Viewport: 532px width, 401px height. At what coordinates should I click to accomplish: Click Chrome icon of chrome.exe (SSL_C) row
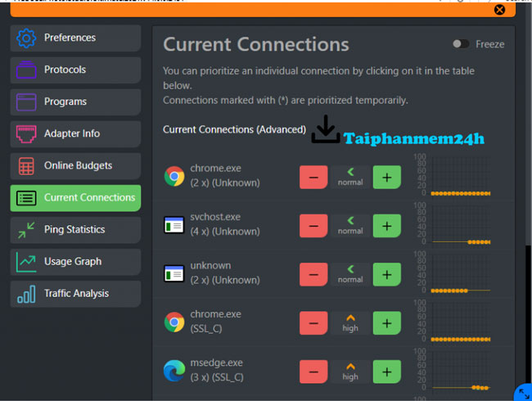point(174,322)
